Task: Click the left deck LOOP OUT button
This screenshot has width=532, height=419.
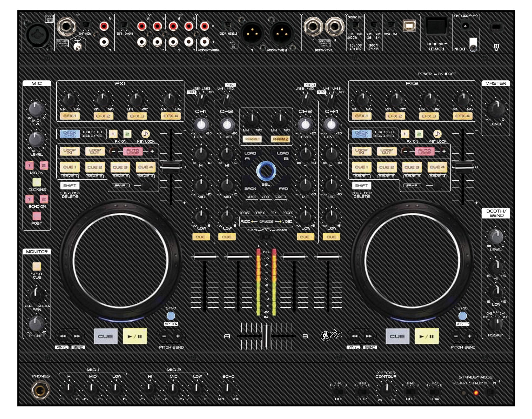Action: pos(95,151)
